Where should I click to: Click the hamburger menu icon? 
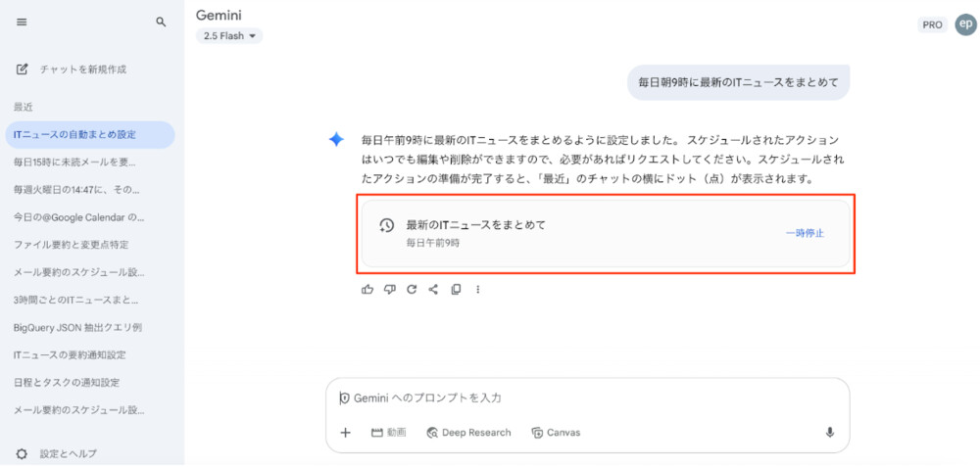point(22,22)
